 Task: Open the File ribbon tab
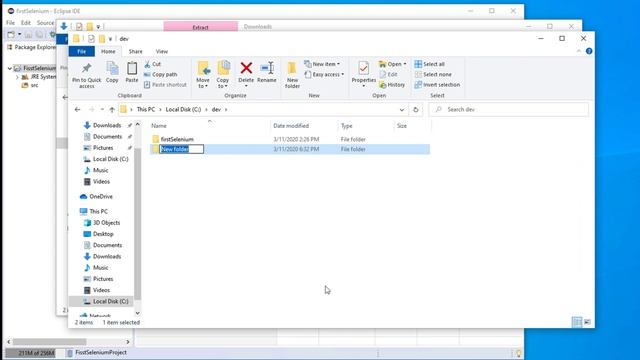click(82, 51)
